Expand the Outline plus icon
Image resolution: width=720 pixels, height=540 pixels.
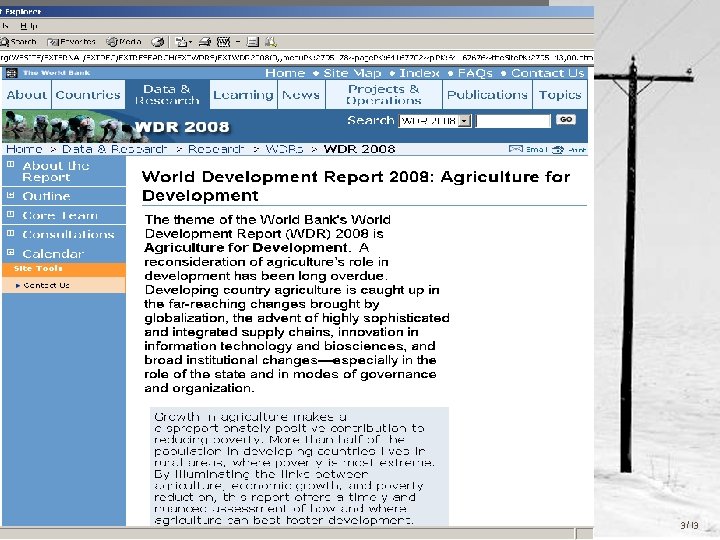tap(11, 195)
